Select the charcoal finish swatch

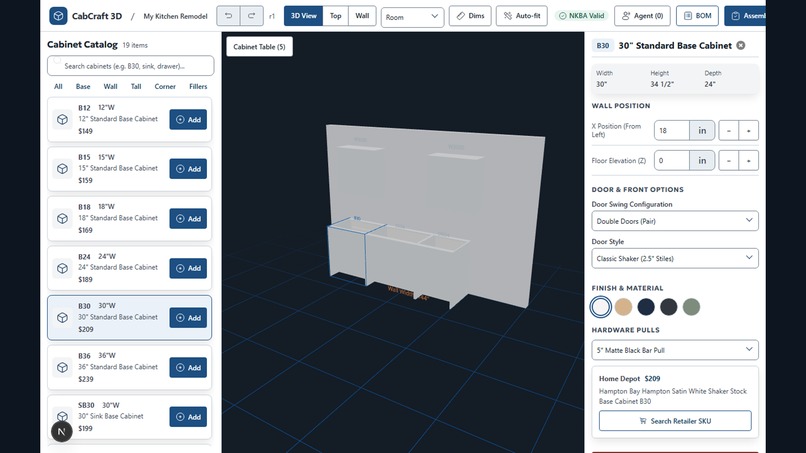669,307
